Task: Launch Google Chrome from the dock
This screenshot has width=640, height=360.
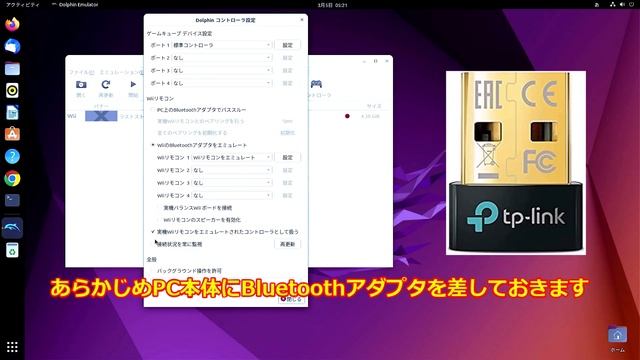Action: point(12,178)
